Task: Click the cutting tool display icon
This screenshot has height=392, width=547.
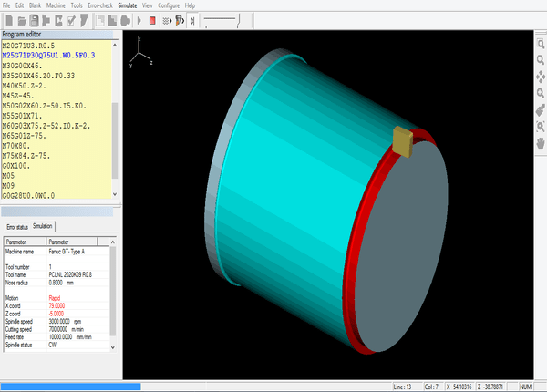Action: (180, 21)
